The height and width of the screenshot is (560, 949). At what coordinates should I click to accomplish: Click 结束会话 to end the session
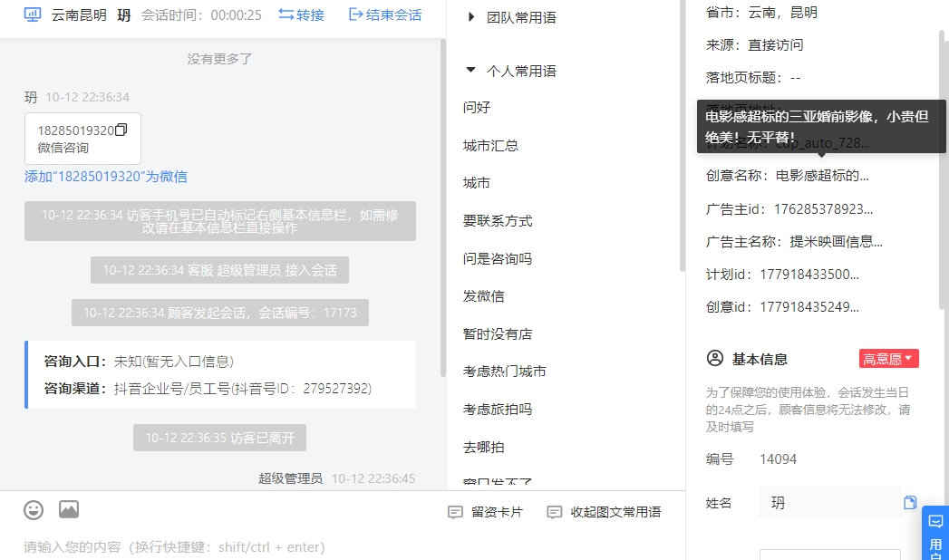click(x=385, y=14)
